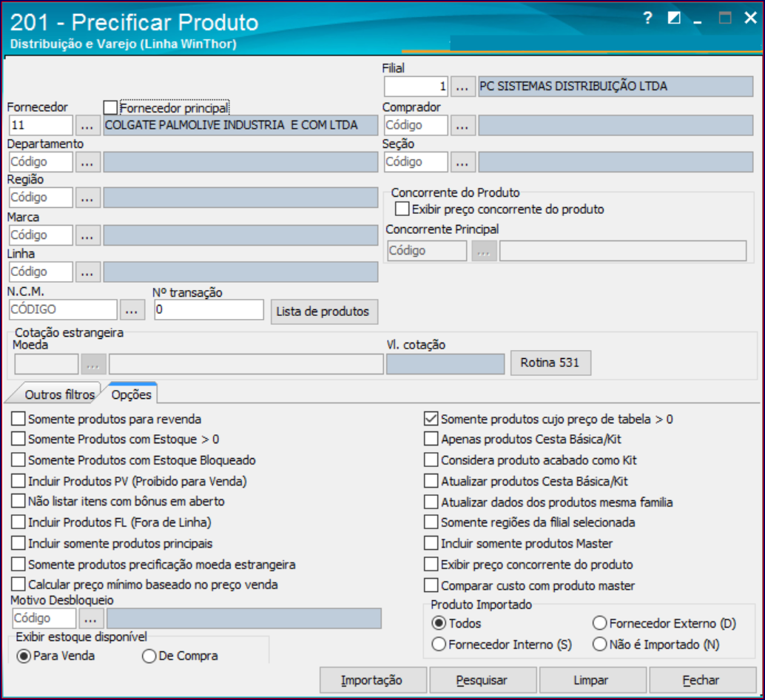The width and height of the screenshot is (765, 700).
Task: Select Fornecedor Interno (S) radio
Action: [x=439, y=644]
